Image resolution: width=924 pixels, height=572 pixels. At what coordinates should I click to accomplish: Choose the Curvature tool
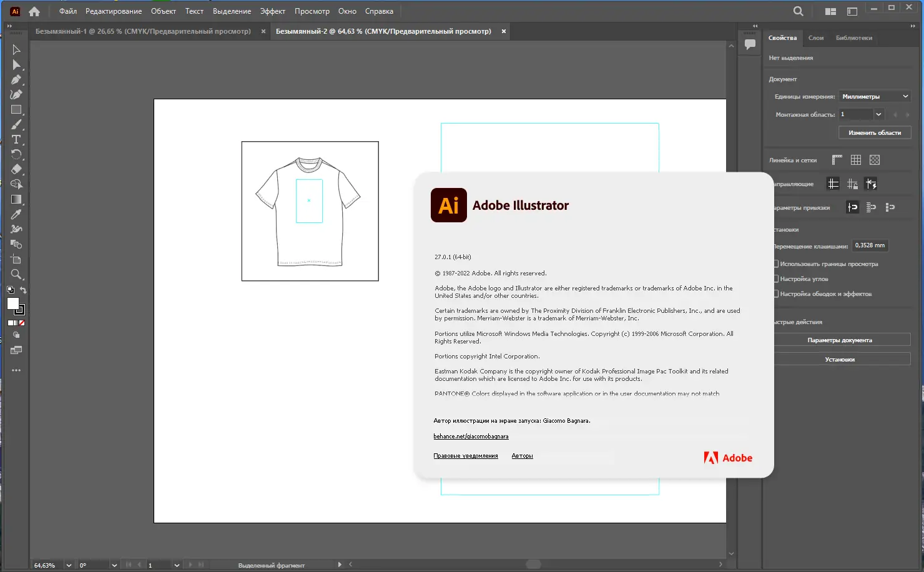pos(16,95)
